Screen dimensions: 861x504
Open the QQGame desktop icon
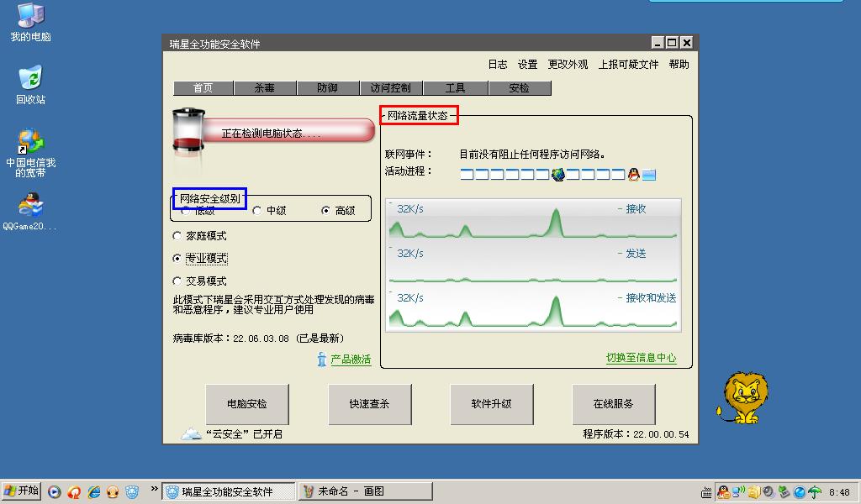30,211
